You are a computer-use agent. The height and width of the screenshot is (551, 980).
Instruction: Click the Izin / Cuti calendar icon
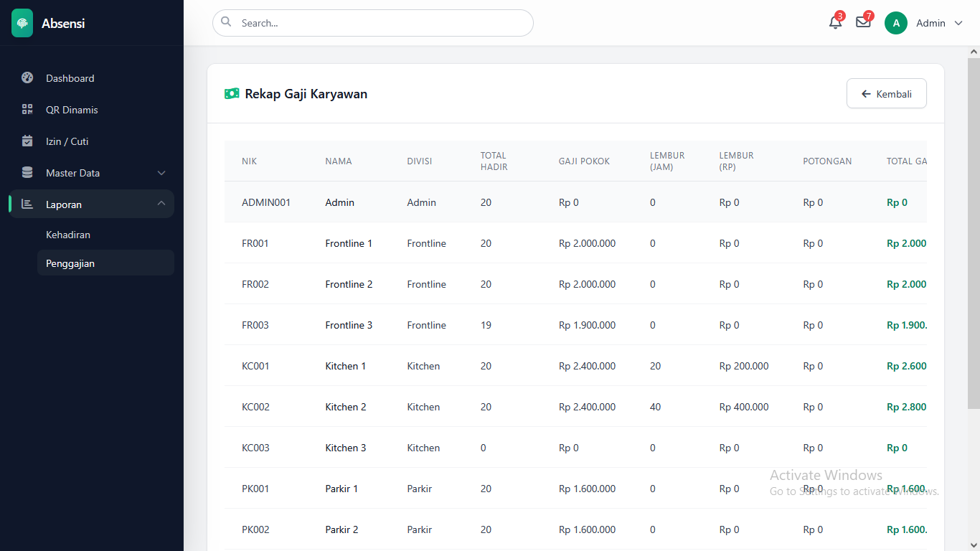(27, 141)
